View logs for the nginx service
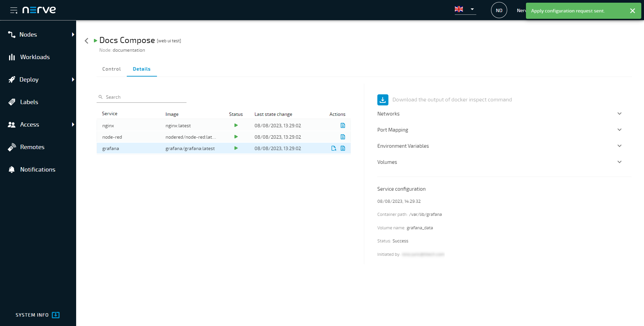Image resolution: width=644 pixels, height=326 pixels. click(x=342, y=125)
